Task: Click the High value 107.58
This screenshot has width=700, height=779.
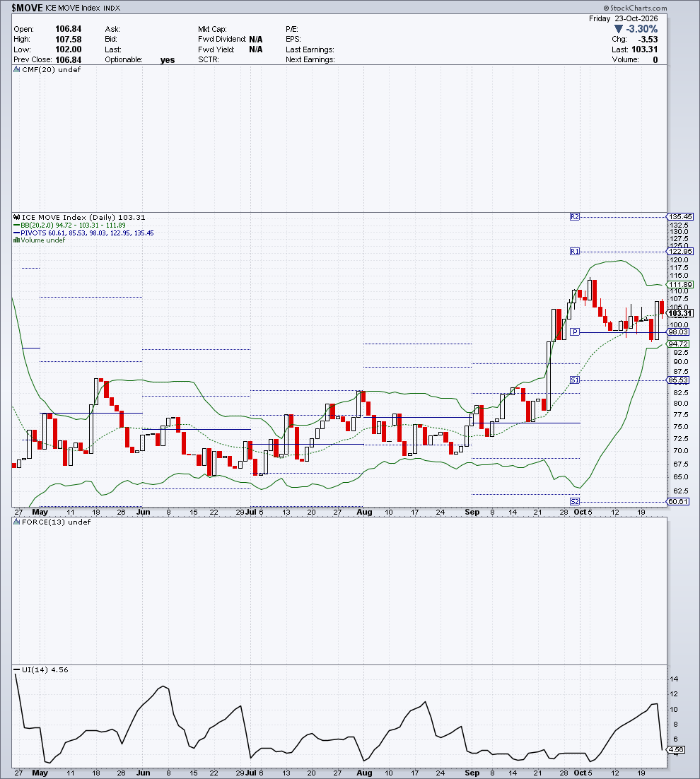Action: coord(68,40)
